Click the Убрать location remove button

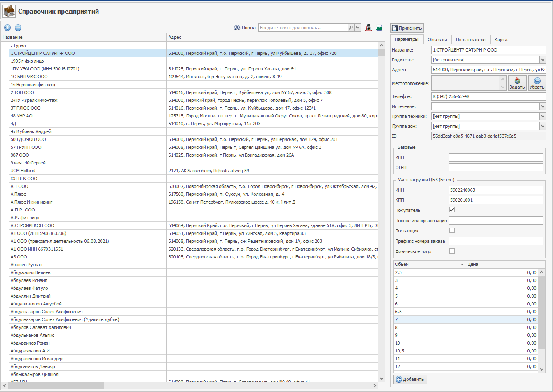coord(537,83)
